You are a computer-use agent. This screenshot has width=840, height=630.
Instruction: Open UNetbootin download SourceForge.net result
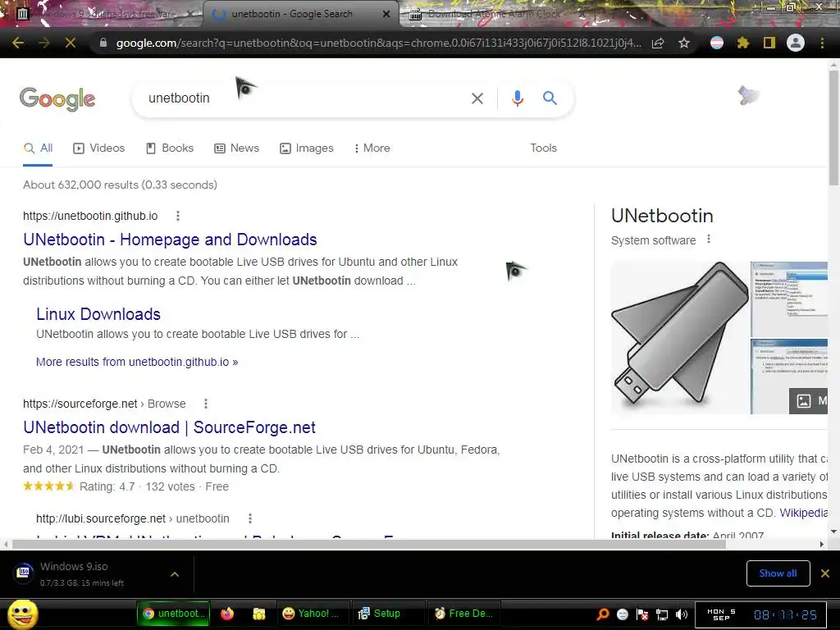pyautogui.click(x=169, y=427)
